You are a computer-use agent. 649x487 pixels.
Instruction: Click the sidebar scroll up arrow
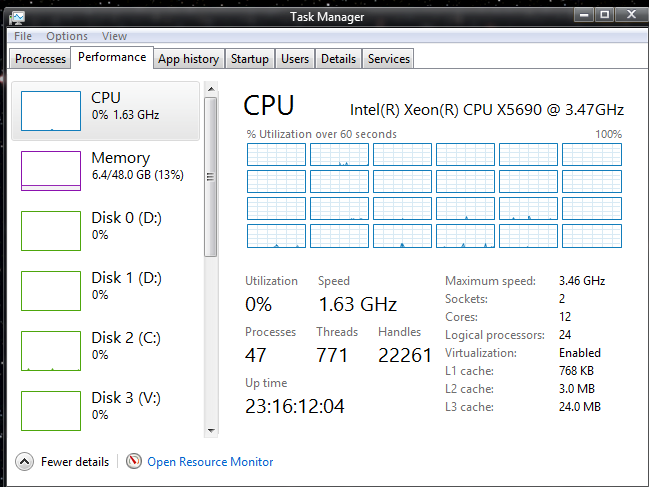pyautogui.click(x=211, y=89)
